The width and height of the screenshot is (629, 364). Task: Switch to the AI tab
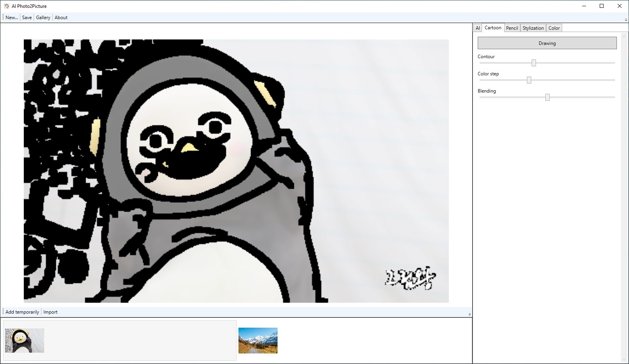(x=478, y=28)
